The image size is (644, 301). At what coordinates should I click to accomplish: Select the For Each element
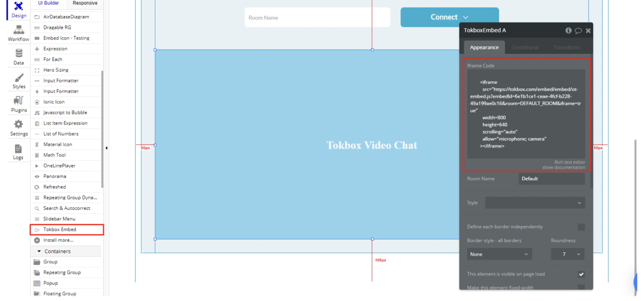tap(66, 59)
